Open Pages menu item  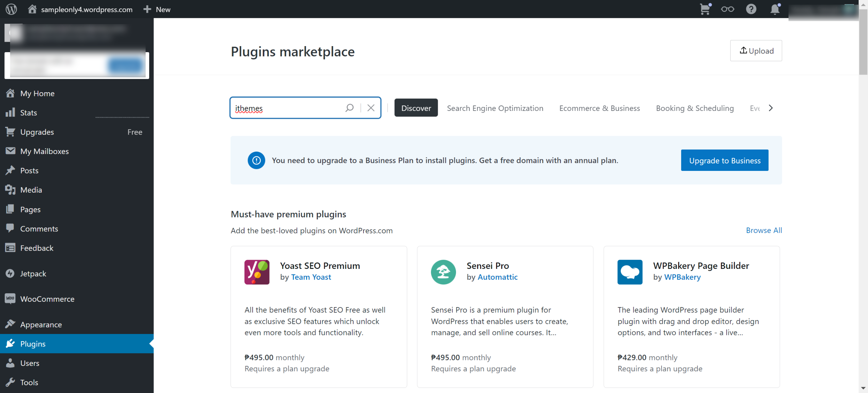click(x=77, y=209)
